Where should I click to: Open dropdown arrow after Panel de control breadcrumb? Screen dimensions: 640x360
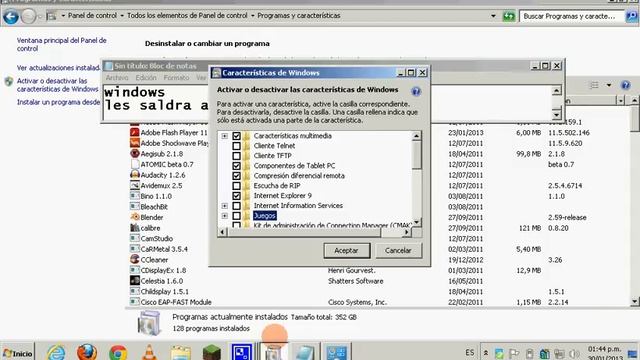pyautogui.click(x=122, y=16)
